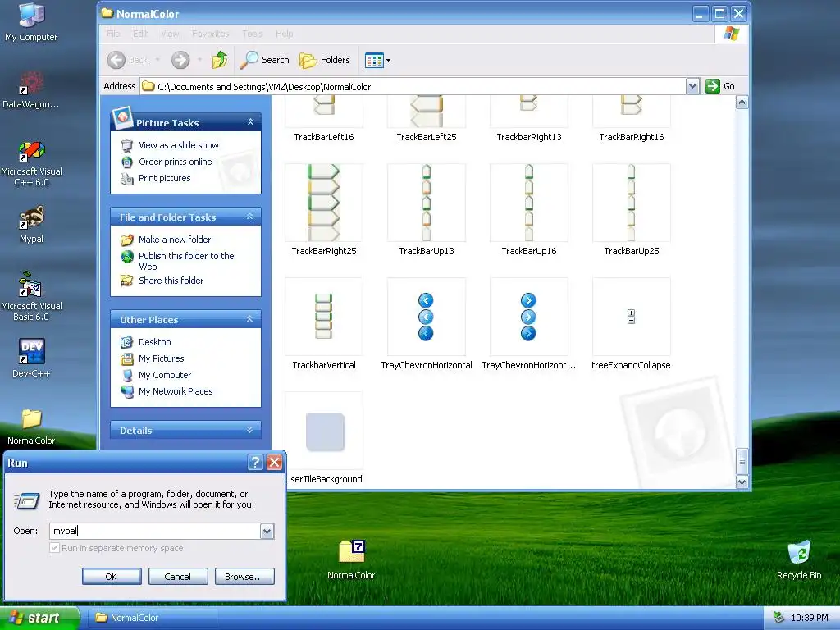Image resolution: width=840 pixels, height=630 pixels.
Task: Click Make a new folder
Action: click(x=175, y=240)
